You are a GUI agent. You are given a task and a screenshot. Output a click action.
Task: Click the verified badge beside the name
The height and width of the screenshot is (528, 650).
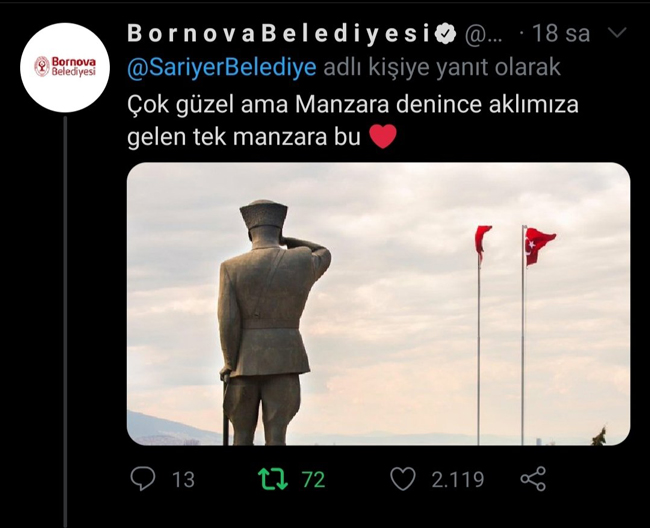click(446, 34)
